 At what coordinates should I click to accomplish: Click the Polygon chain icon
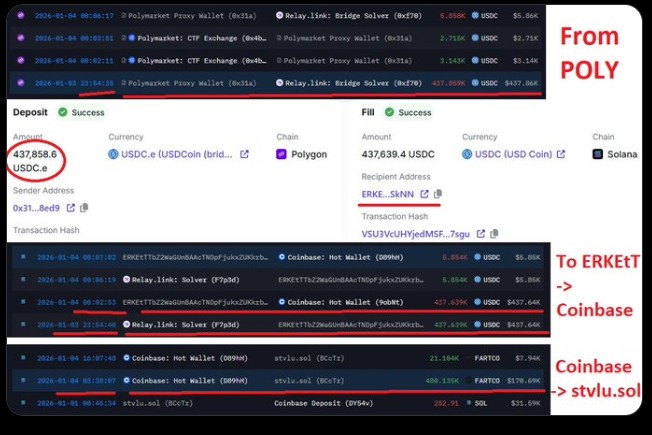coord(281,155)
